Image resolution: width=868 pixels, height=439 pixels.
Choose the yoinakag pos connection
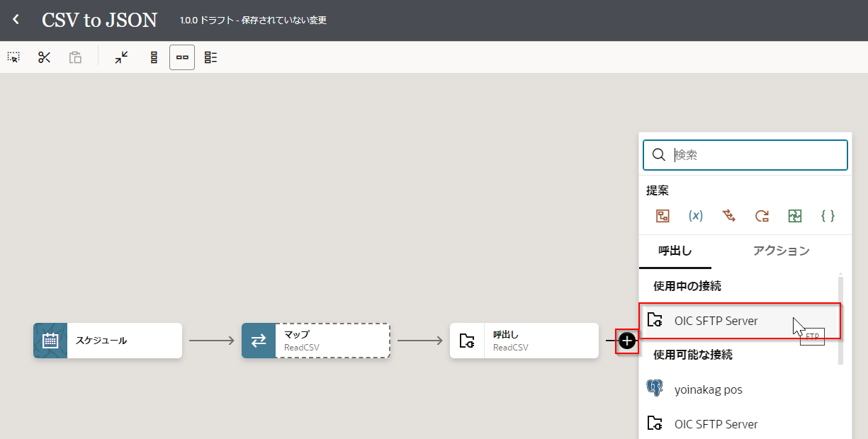coord(708,389)
